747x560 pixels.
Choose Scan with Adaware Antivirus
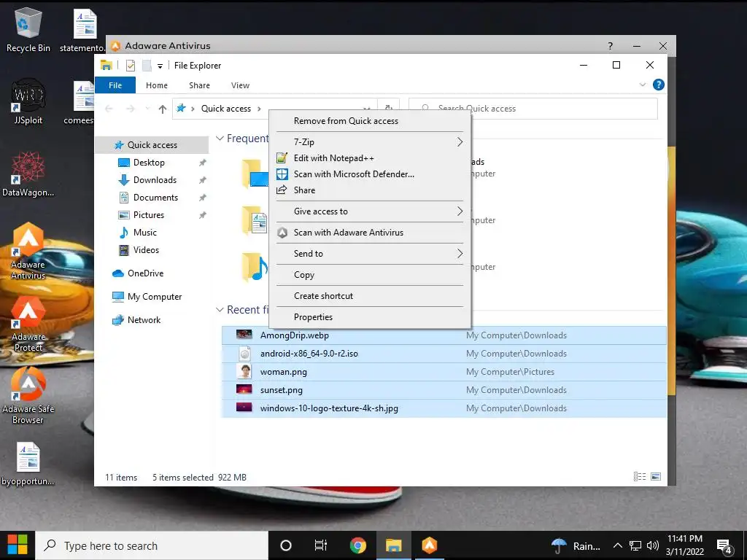click(x=370, y=233)
